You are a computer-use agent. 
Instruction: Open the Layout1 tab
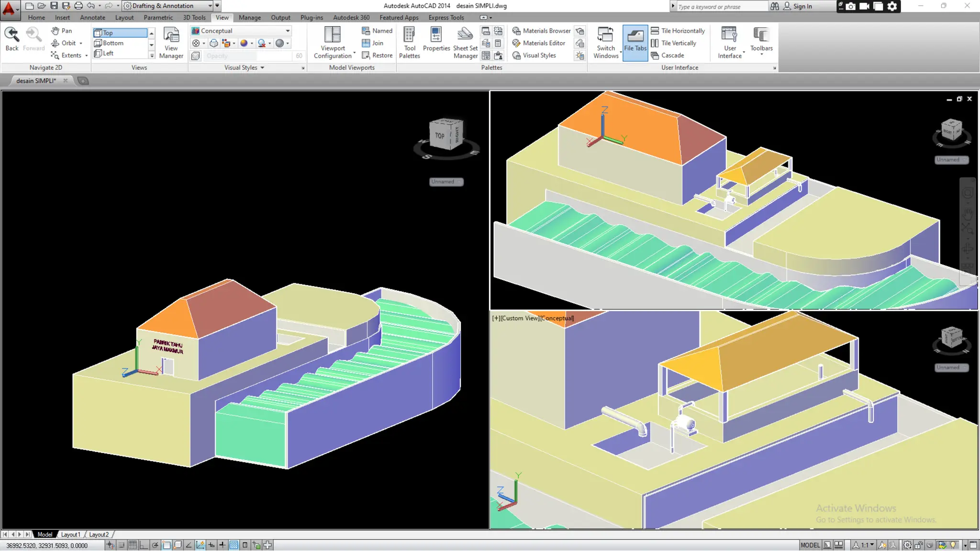pos(70,534)
